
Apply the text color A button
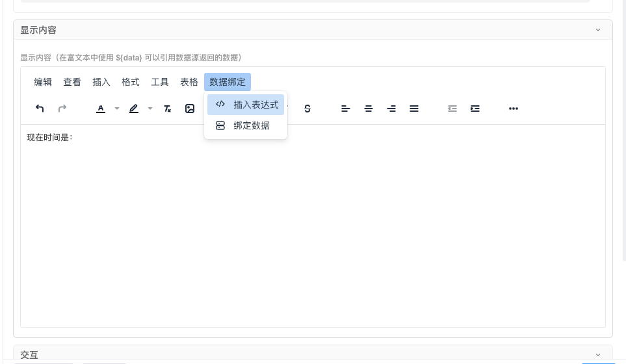(101, 109)
